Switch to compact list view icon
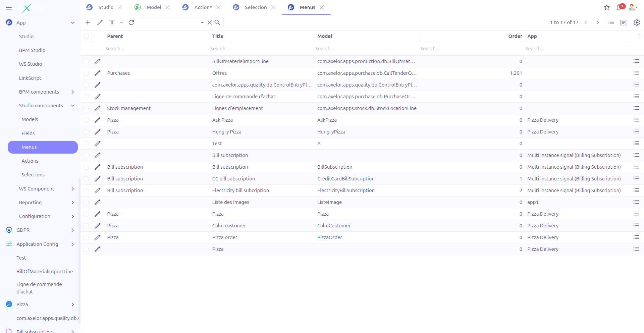644x333 pixels. click(x=611, y=22)
